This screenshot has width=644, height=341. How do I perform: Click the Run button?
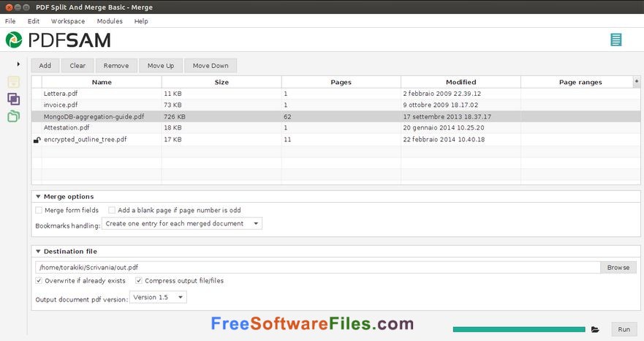pos(624,329)
